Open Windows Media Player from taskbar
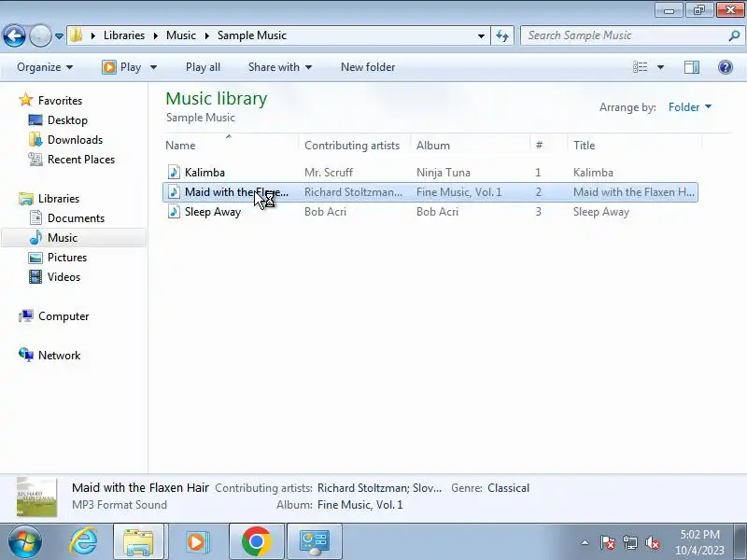The height and width of the screenshot is (560, 747). coord(196,542)
